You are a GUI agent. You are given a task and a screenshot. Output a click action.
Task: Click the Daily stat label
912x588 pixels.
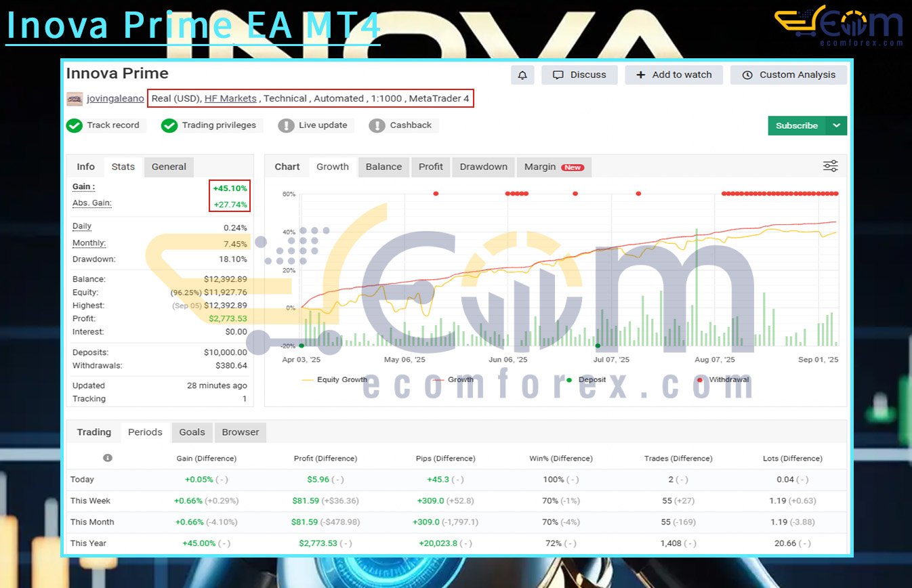coord(82,226)
